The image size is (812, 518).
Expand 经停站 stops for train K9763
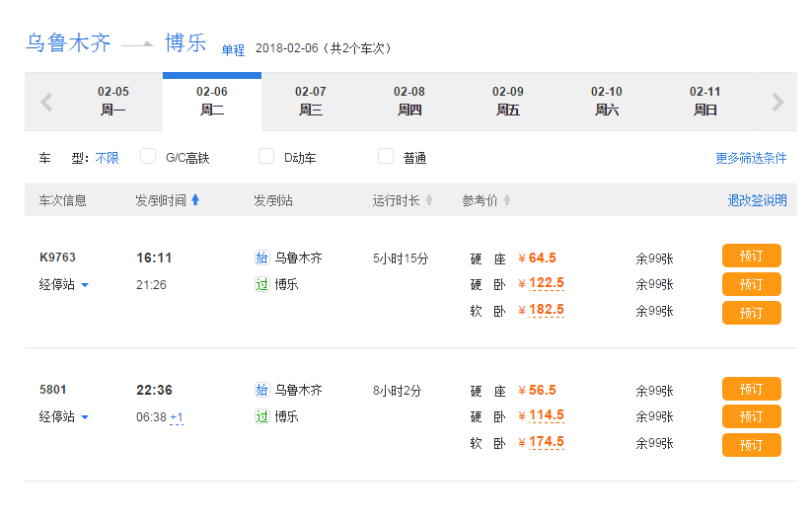point(64,285)
